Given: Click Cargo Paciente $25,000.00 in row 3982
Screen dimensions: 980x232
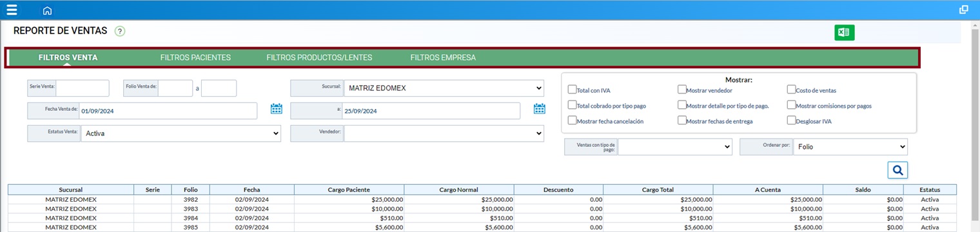Looking at the screenshot, I should tap(349, 200).
